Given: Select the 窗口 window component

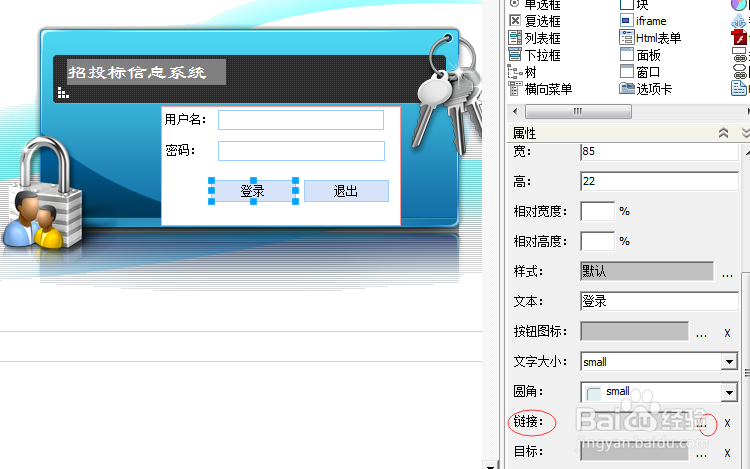Looking at the screenshot, I should click(x=640, y=72).
